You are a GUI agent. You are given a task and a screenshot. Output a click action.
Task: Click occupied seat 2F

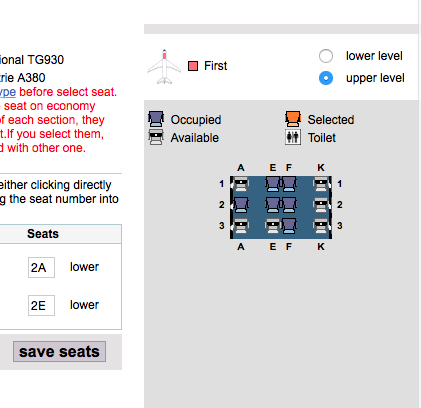click(x=289, y=205)
